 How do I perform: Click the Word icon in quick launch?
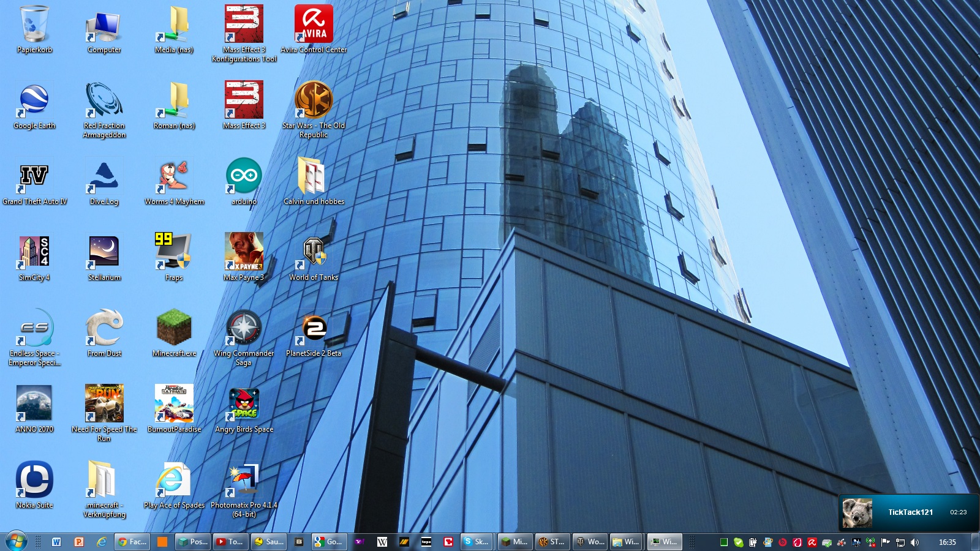pos(56,542)
